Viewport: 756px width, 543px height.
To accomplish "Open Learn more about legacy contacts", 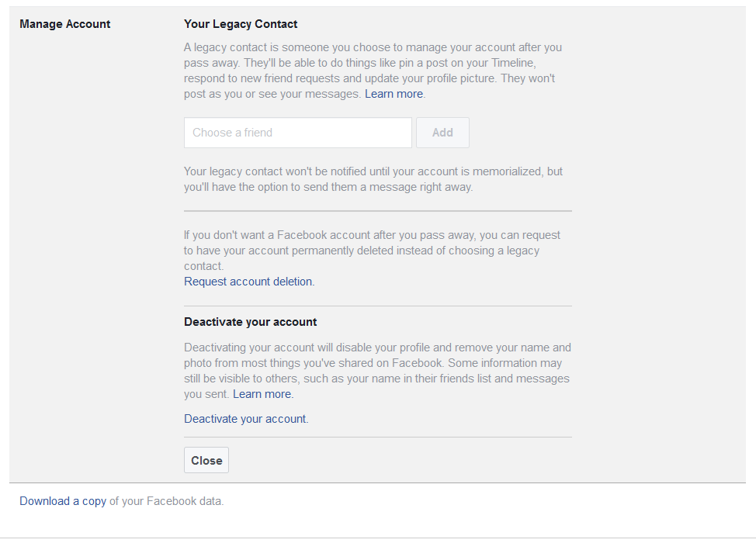I will tap(394, 94).
